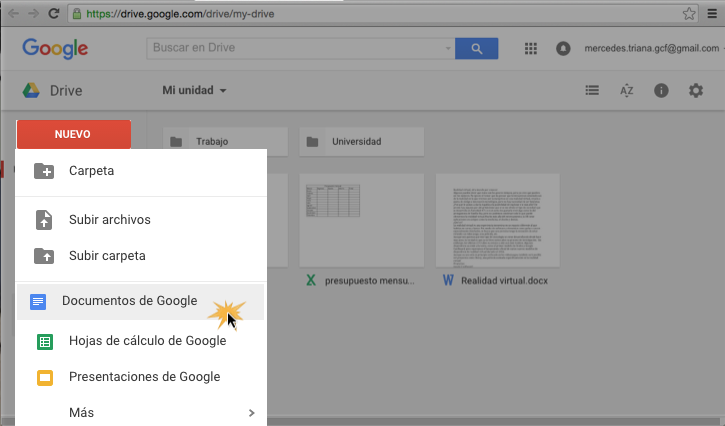Open search options dropdown arrow
The width and height of the screenshot is (725, 426).
(x=447, y=48)
